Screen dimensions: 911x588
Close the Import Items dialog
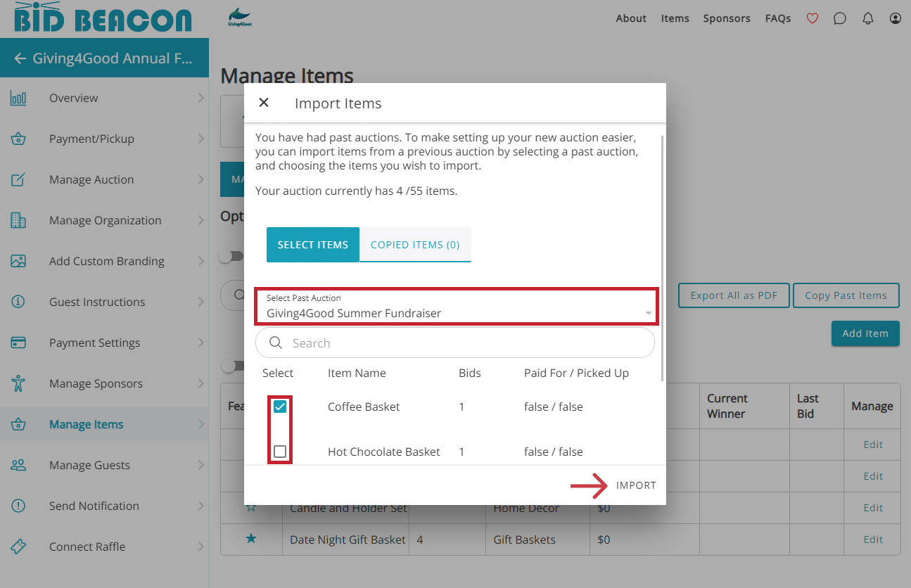264,103
